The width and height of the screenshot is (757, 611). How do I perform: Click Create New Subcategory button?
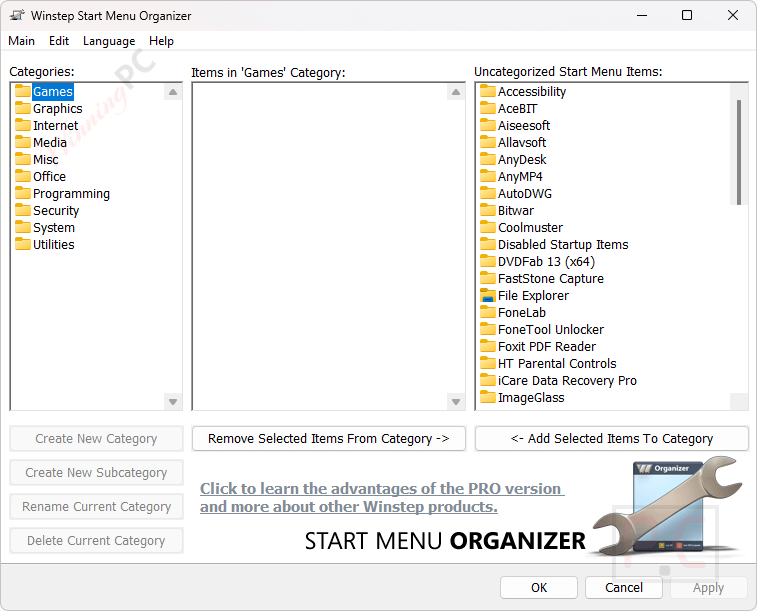pos(96,472)
